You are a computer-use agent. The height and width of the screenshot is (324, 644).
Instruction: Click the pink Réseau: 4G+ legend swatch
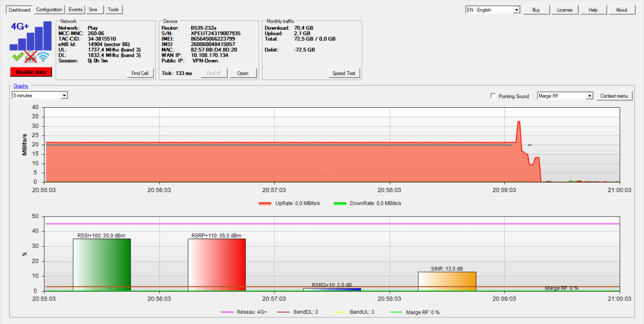coord(227,312)
